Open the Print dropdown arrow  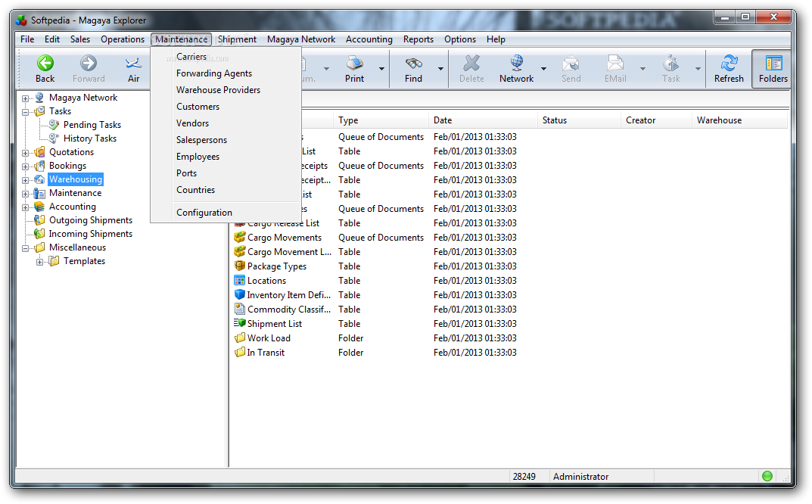(x=381, y=68)
